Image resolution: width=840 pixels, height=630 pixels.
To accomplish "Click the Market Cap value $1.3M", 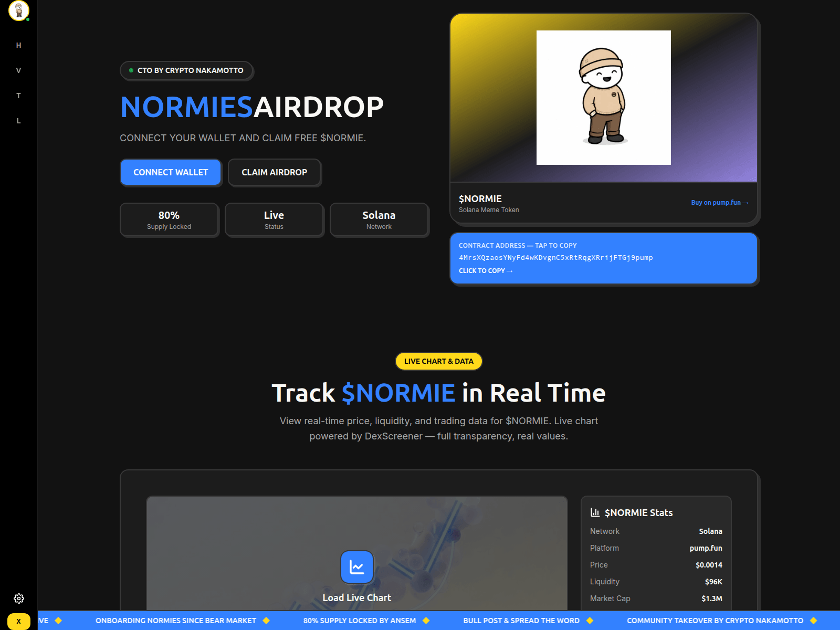I will click(x=712, y=598).
